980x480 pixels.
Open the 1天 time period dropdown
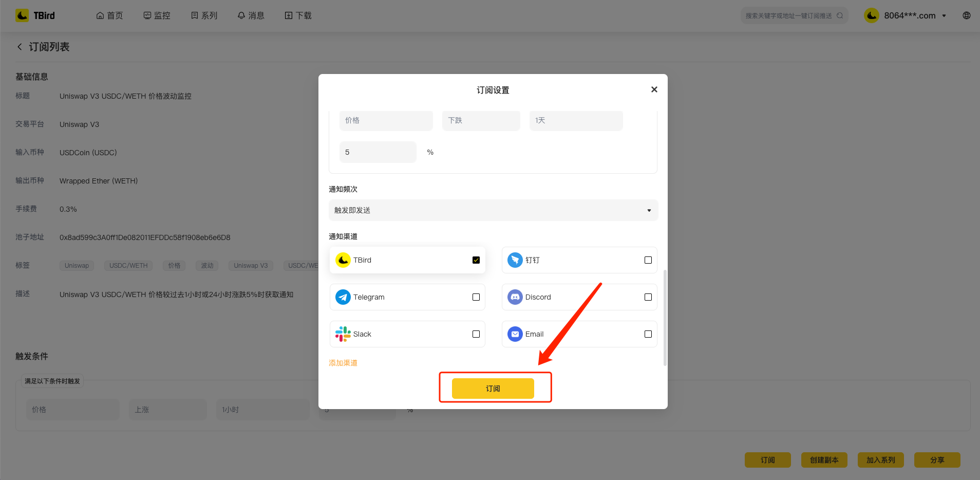coord(575,120)
